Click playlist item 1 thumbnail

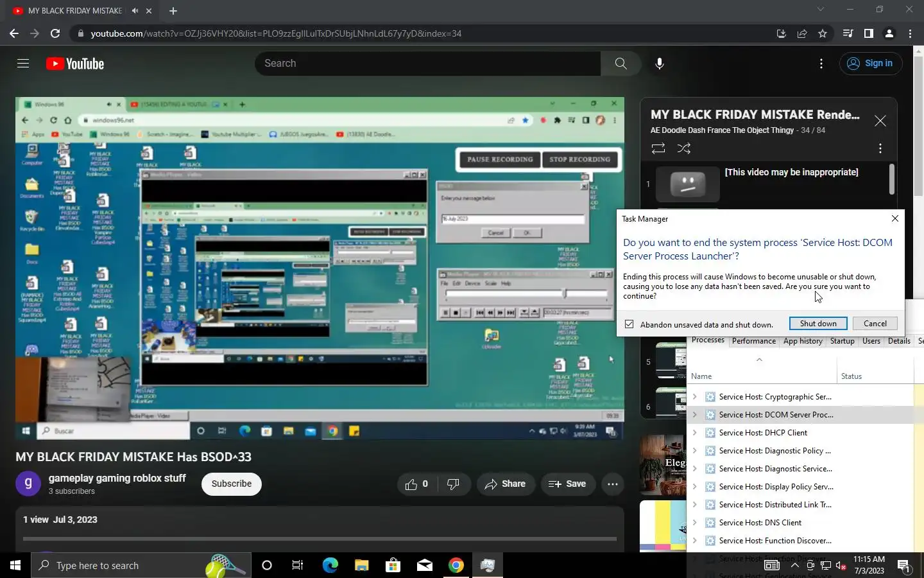[687, 184]
